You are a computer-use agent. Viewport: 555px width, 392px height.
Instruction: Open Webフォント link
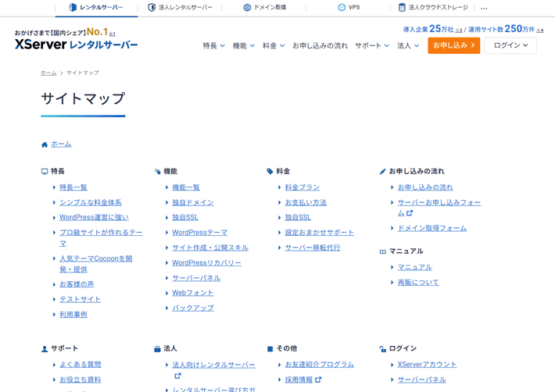tap(193, 293)
